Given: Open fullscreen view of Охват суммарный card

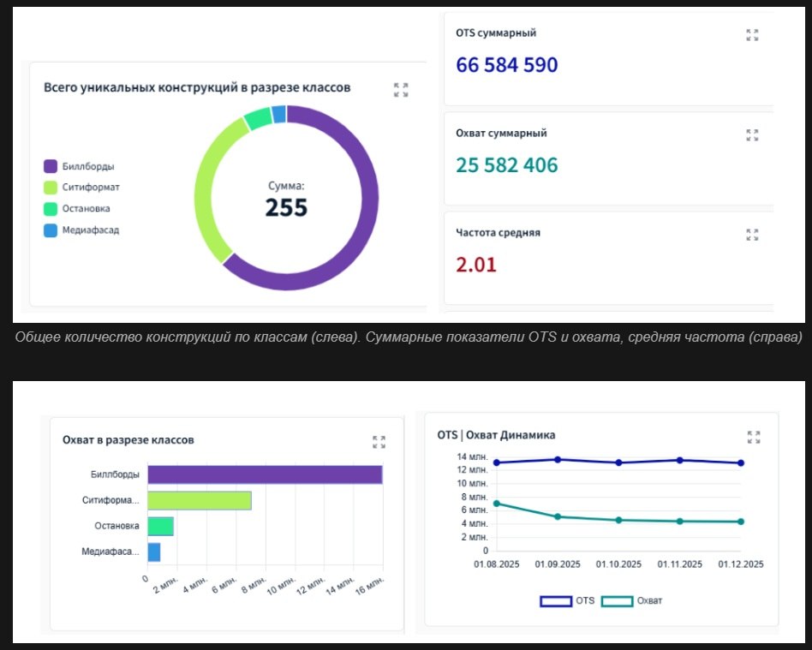Looking at the screenshot, I should point(752,135).
